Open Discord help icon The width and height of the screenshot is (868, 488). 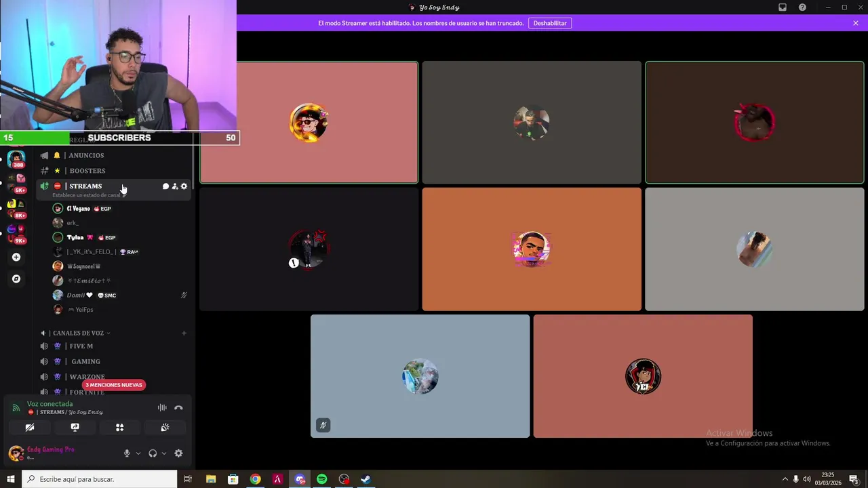[x=802, y=7]
